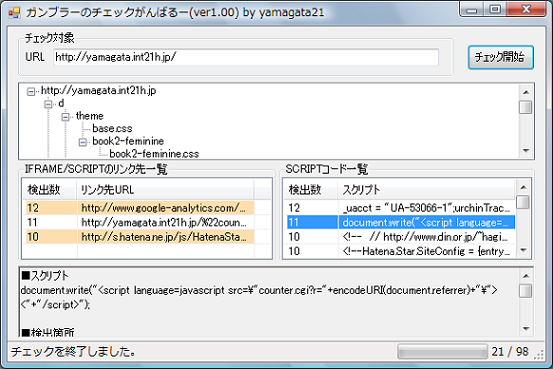Click script list scroll up arrow
The width and height of the screenshot is (553, 369).
523,187
